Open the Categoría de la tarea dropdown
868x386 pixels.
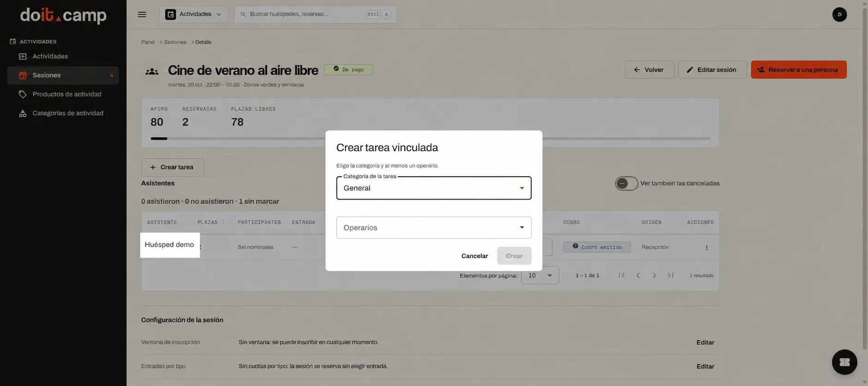[x=434, y=188]
